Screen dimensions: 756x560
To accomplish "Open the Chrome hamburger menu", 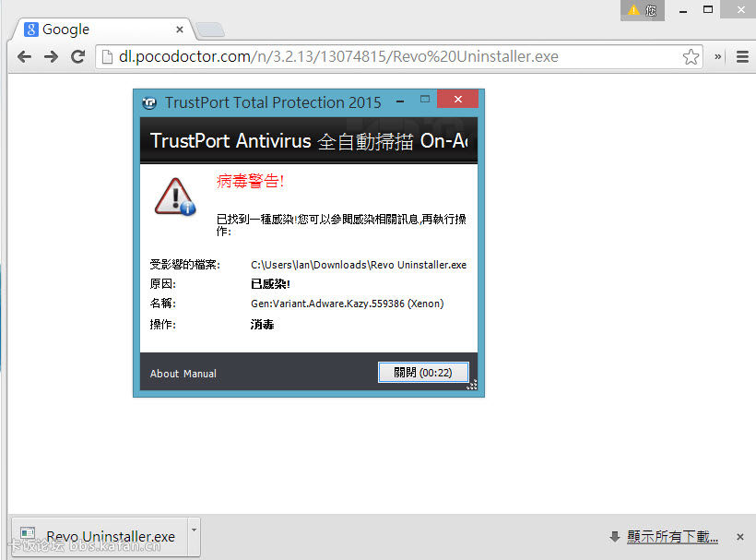I will click(742, 57).
